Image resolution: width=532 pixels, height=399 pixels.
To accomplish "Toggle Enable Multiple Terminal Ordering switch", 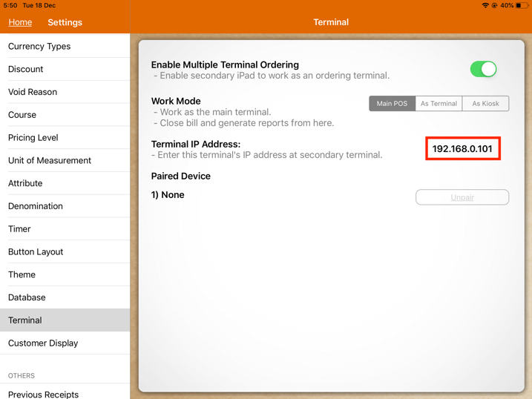I will click(483, 69).
